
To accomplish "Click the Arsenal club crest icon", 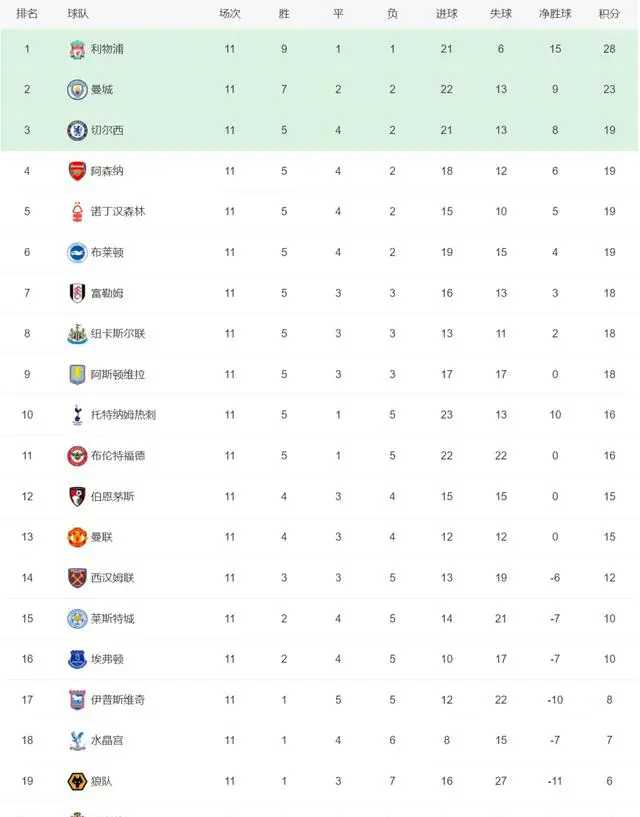I will point(77,171).
